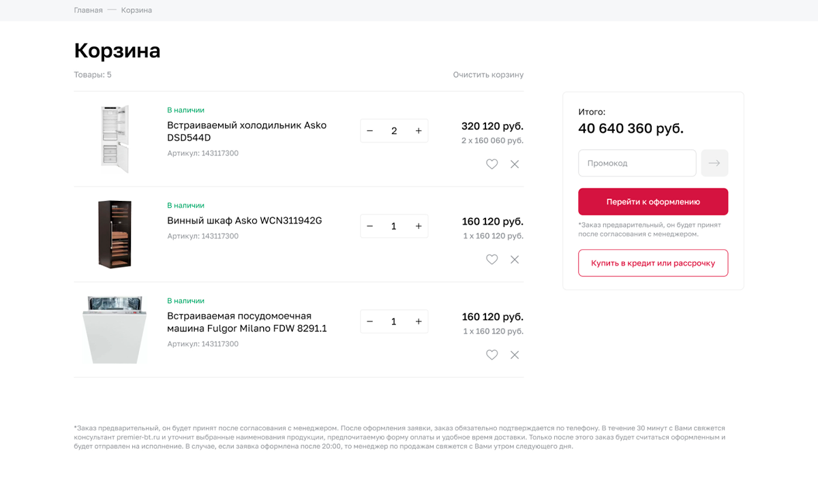Favorite the Asko WCN311942G wine cabinet
Viewport: 818px width, 504px height.
(491, 259)
